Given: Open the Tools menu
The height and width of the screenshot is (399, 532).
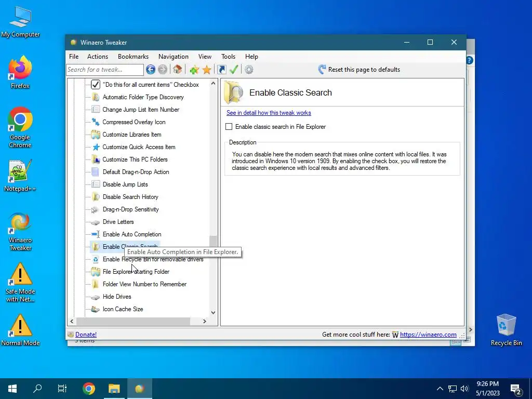Looking at the screenshot, I should (228, 57).
